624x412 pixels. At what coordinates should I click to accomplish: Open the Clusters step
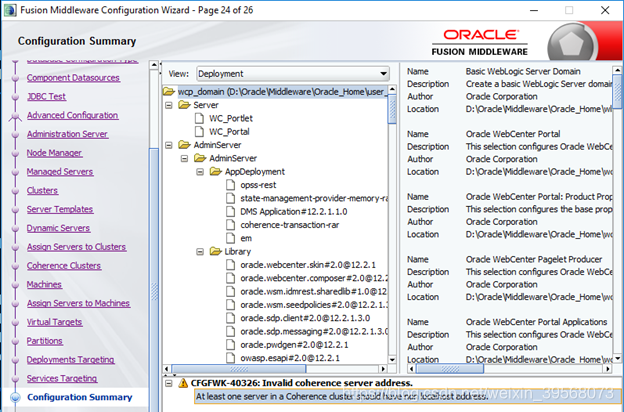(x=42, y=191)
